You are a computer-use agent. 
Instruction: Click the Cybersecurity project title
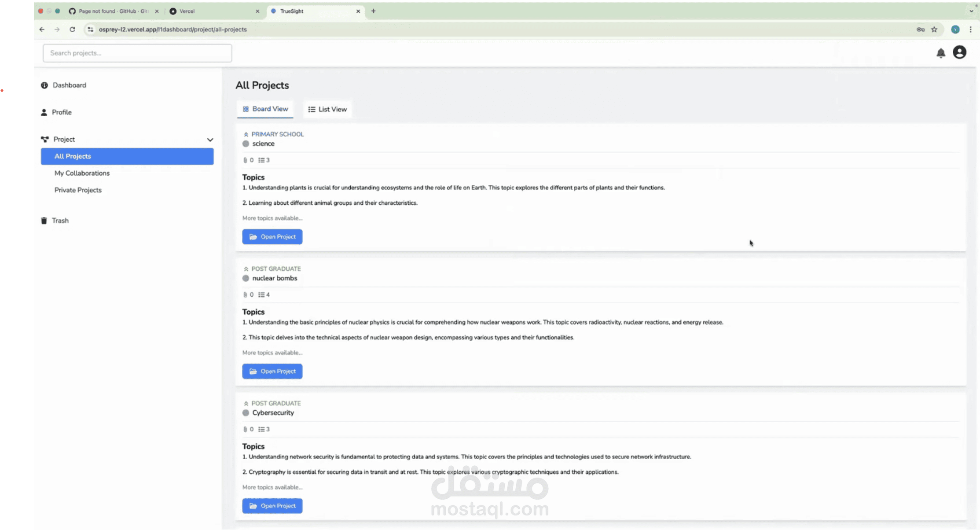(x=273, y=413)
